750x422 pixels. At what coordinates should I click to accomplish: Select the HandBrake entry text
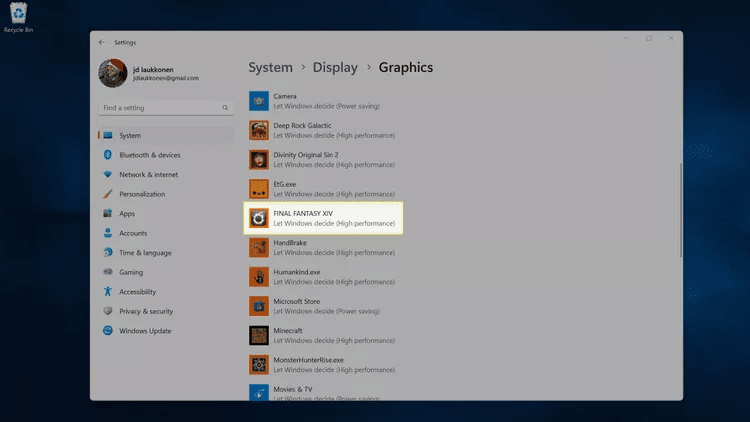click(334, 247)
